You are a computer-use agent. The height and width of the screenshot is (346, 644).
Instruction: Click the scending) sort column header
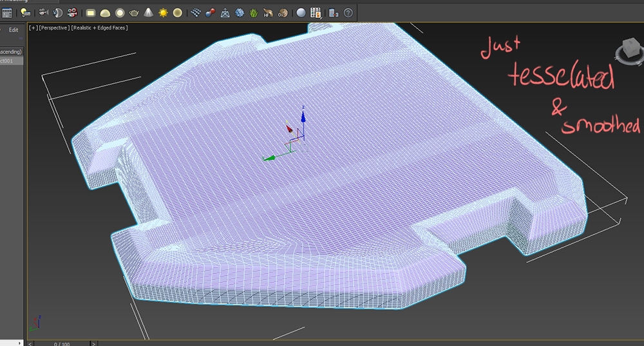(12, 52)
